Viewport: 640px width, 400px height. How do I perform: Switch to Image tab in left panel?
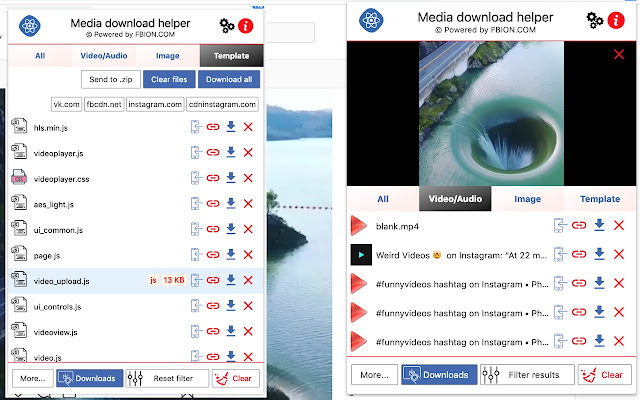click(x=167, y=56)
